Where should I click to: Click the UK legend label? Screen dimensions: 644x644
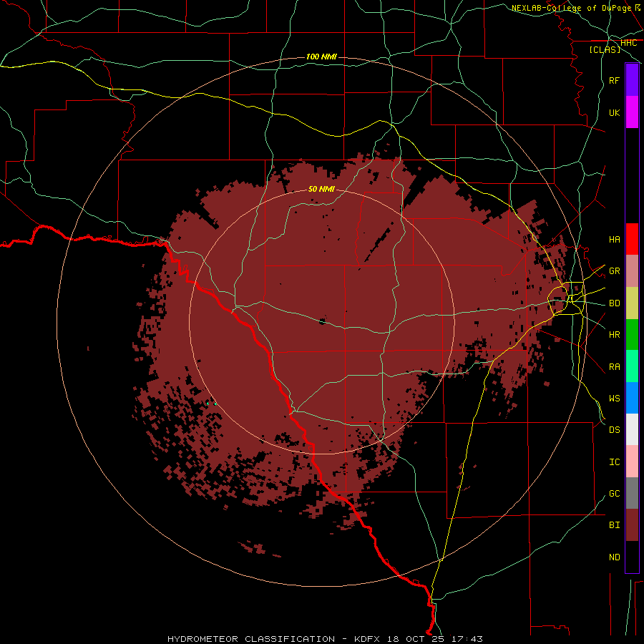pos(614,112)
